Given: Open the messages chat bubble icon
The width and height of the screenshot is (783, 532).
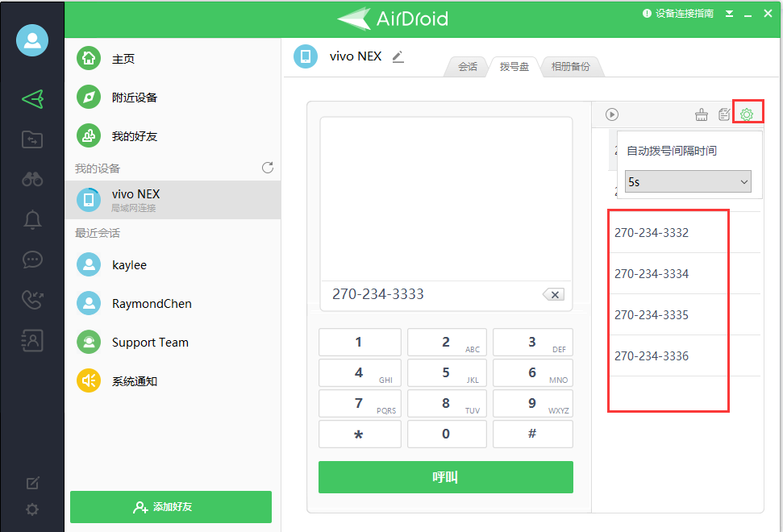Looking at the screenshot, I should pyautogui.click(x=32, y=260).
